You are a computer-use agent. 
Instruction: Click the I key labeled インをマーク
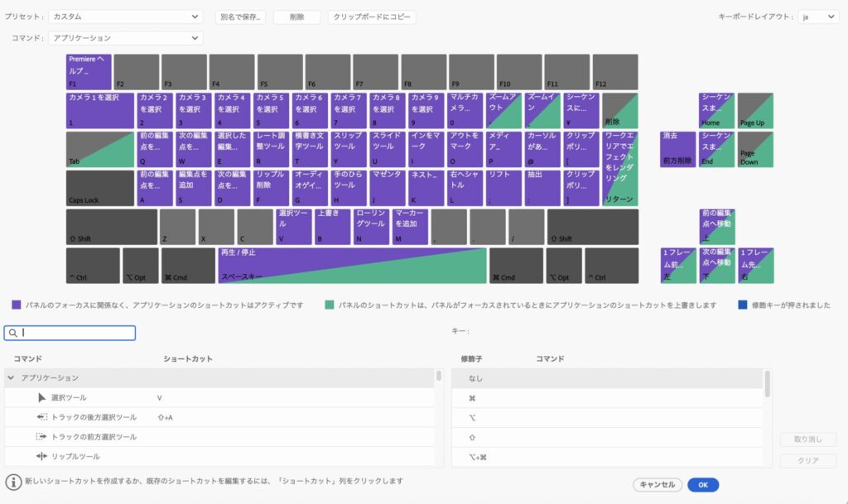coord(426,150)
